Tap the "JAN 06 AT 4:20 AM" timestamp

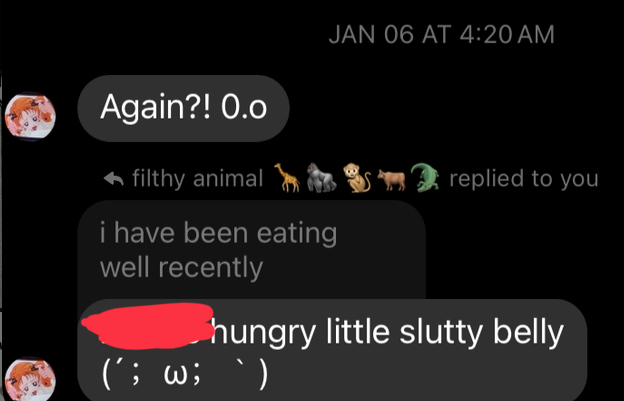pos(441,35)
